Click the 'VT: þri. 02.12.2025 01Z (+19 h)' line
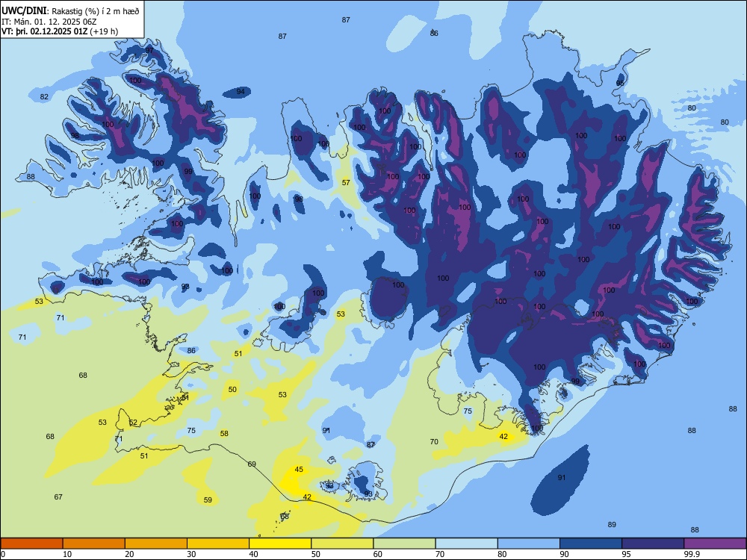 coord(60,31)
